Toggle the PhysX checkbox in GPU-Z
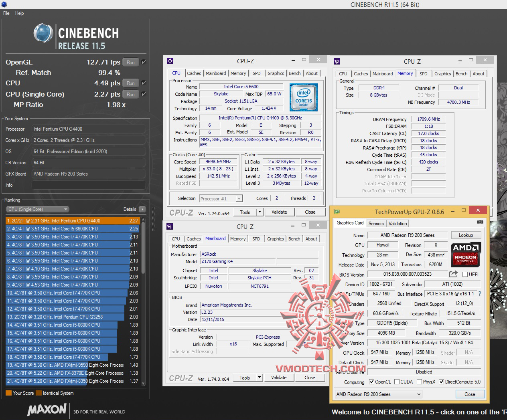507x420 pixels. [419, 382]
